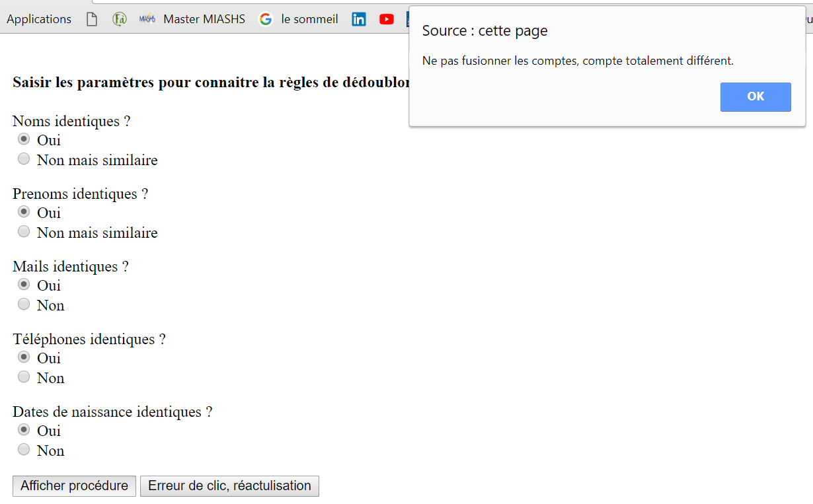Open the green circular Fa bookmark icon

point(120,19)
